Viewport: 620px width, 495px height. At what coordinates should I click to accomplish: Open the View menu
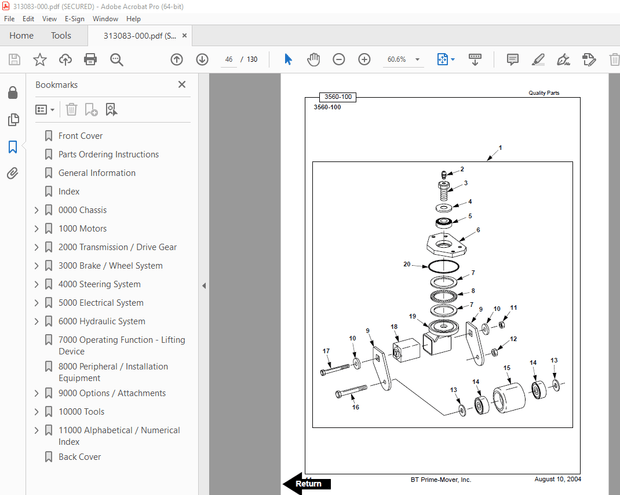[x=49, y=19]
